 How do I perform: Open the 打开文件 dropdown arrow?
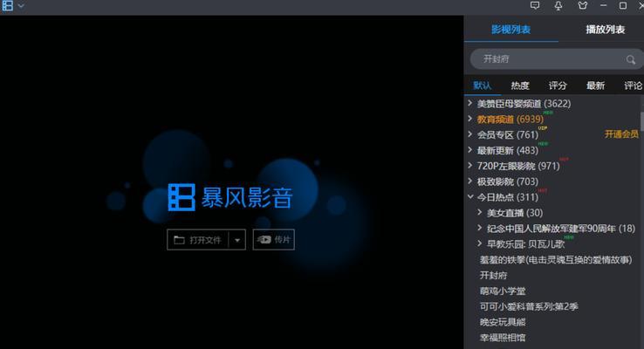tap(237, 240)
